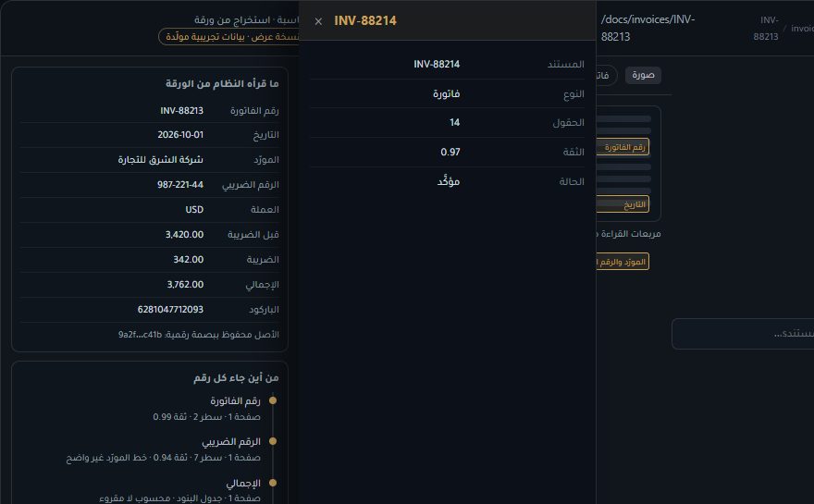Select the barcode value 6281047712093
Image resolution: width=814 pixels, height=504 pixels.
point(170,309)
